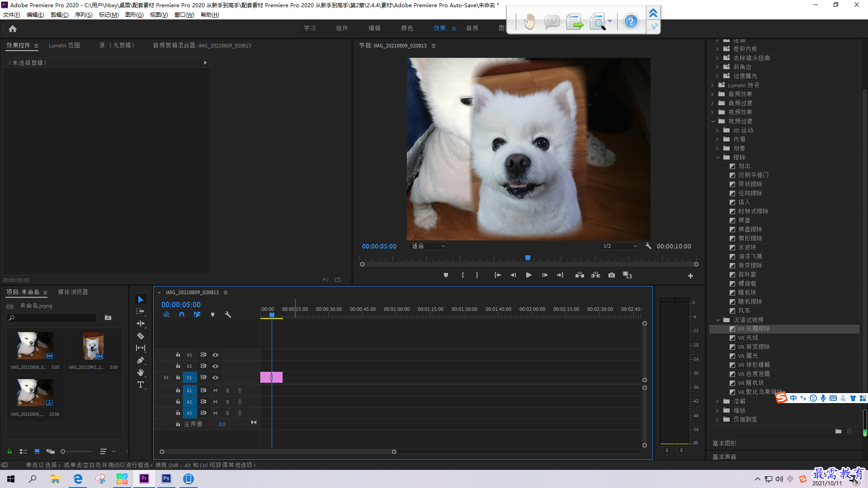The width and height of the screenshot is (868, 488).
Task: Expand the 音频效果 folder
Action: click(x=712, y=94)
